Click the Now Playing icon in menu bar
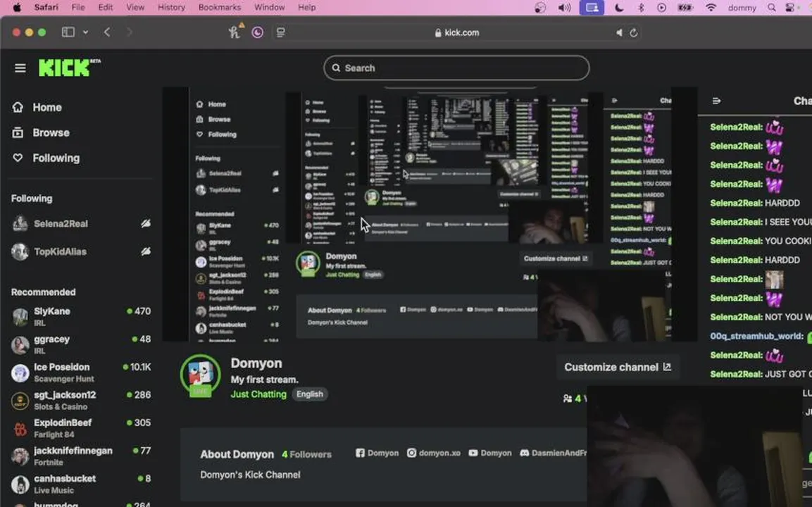This screenshot has height=507, width=812. (x=662, y=8)
